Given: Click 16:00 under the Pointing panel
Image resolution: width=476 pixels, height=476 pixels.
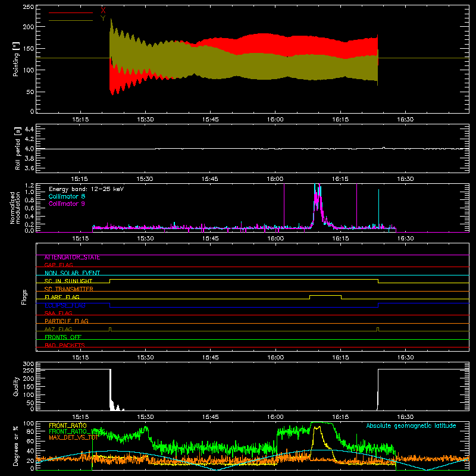Looking at the screenshot, I should [x=275, y=120].
